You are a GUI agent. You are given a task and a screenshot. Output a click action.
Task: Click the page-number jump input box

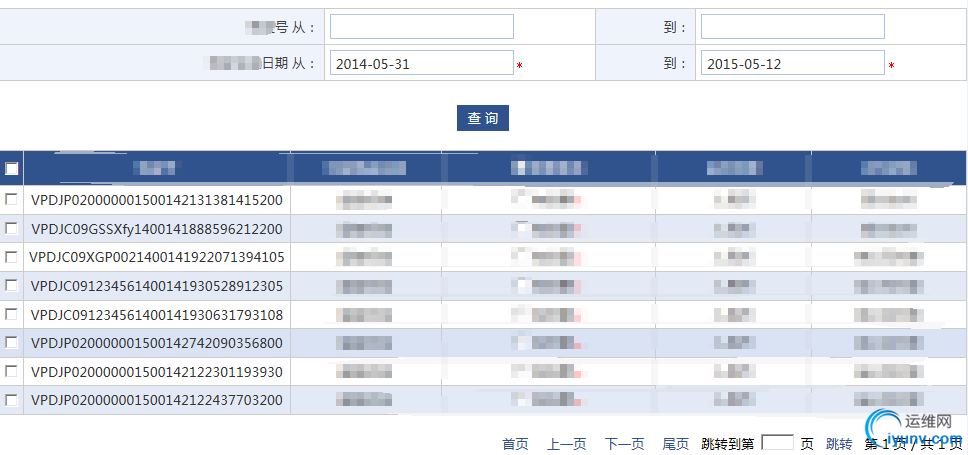[x=778, y=443]
